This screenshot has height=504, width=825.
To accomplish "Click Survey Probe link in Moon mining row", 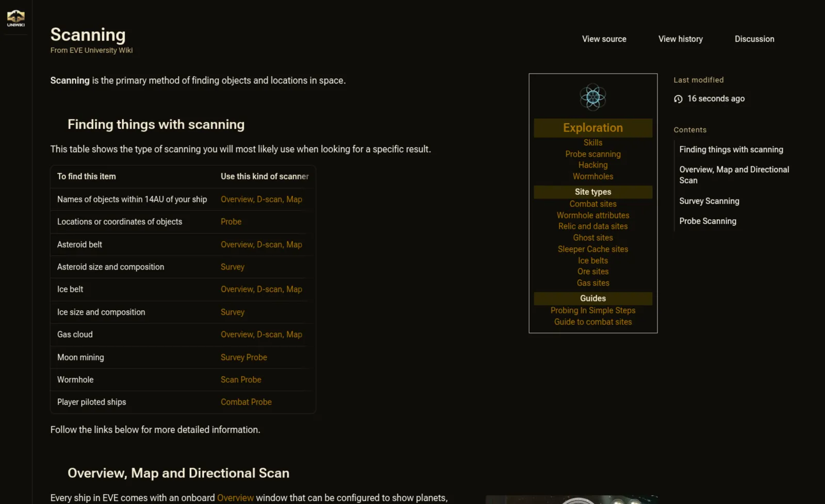I will (244, 357).
